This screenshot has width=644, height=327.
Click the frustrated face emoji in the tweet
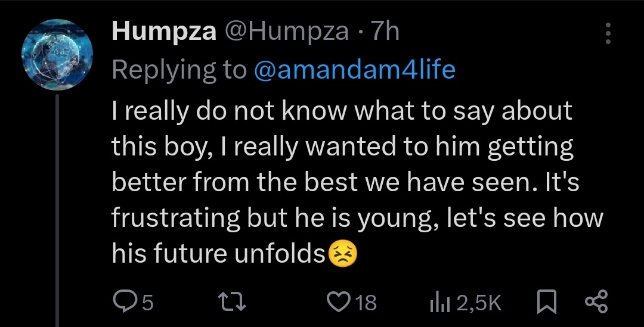click(x=343, y=255)
